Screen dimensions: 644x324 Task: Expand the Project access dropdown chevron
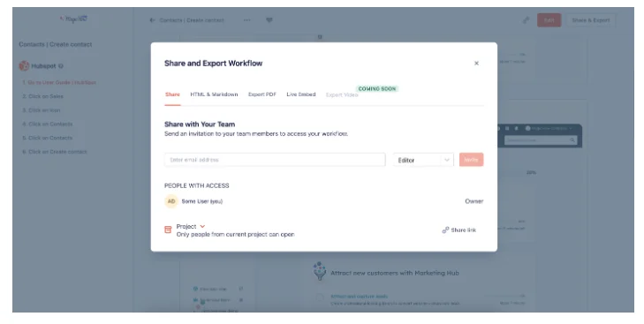pos(202,226)
